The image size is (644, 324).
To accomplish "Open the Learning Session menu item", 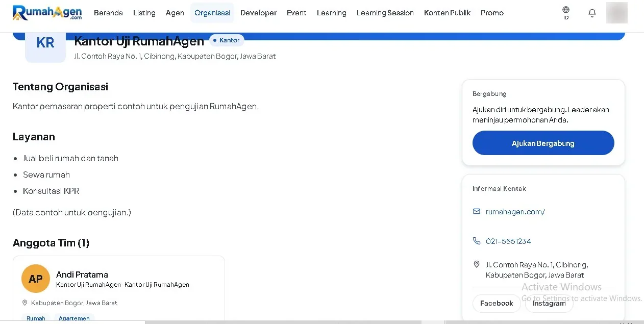I will pos(385,13).
